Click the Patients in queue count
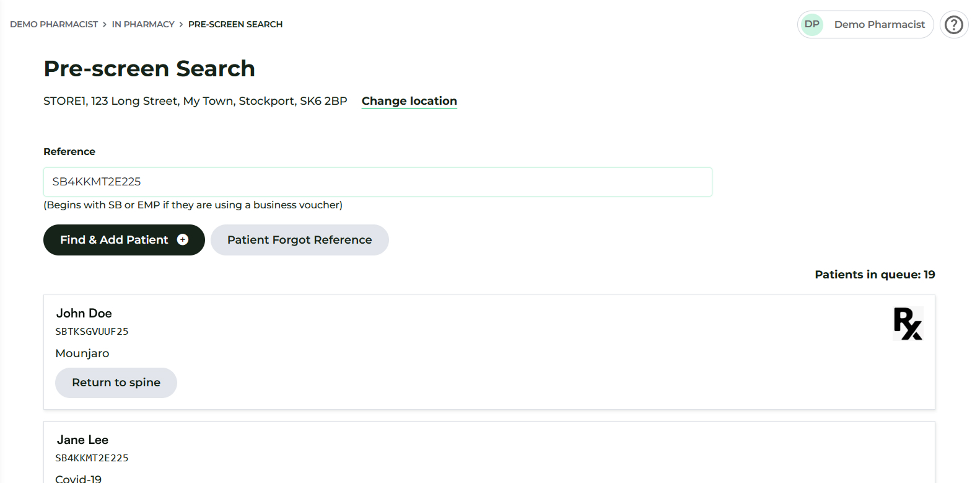Screen dimensions: 980x483 coord(875,275)
